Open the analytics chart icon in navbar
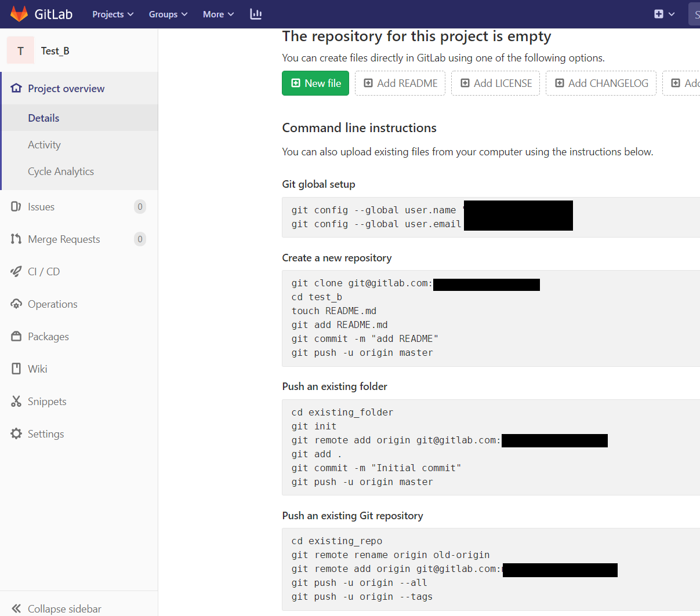The width and height of the screenshot is (700, 616). 256,14
